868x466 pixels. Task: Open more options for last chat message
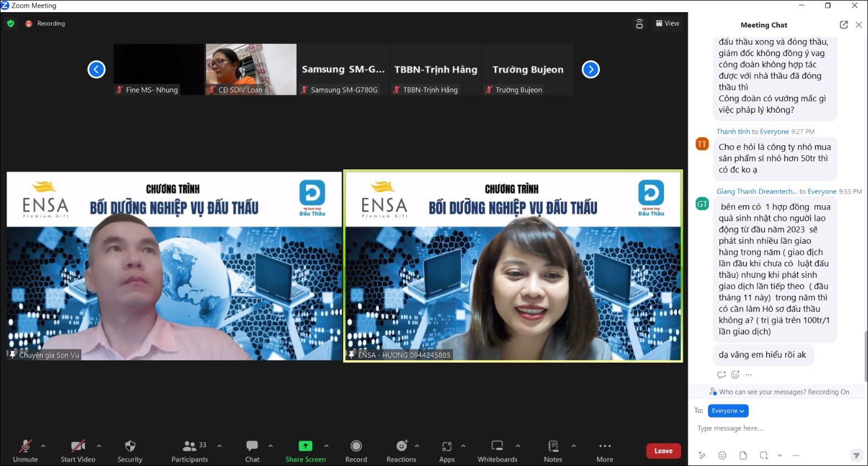tap(749, 375)
